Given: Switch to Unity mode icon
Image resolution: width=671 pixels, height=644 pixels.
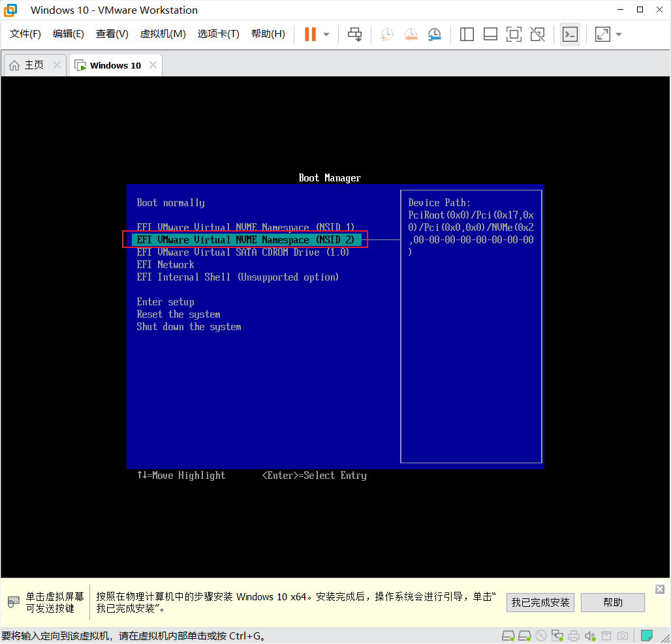Looking at the screenshot, I should click(x=537, y=34).
